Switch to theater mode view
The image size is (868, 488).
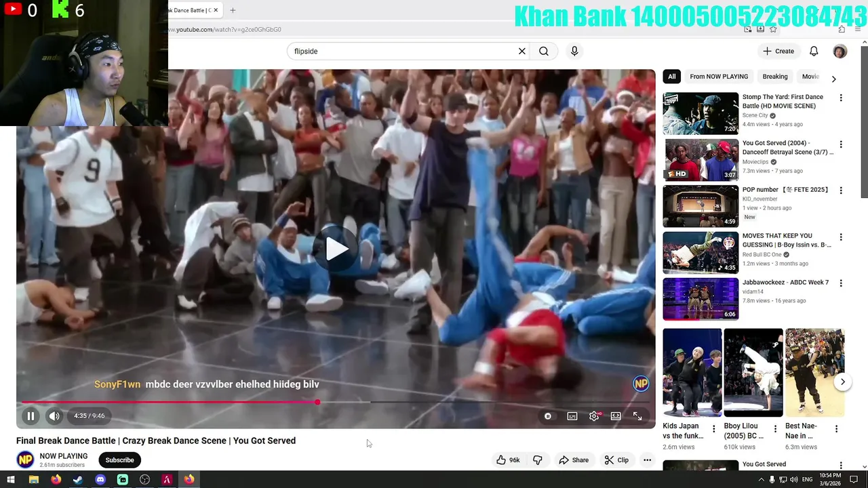pos(616,416)
